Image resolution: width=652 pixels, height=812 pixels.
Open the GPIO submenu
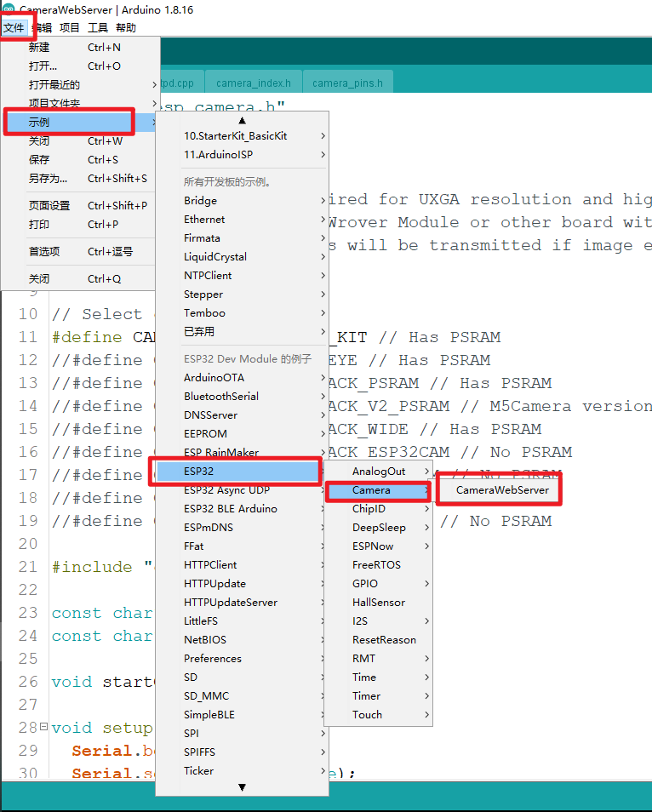[x=378, y=584]
